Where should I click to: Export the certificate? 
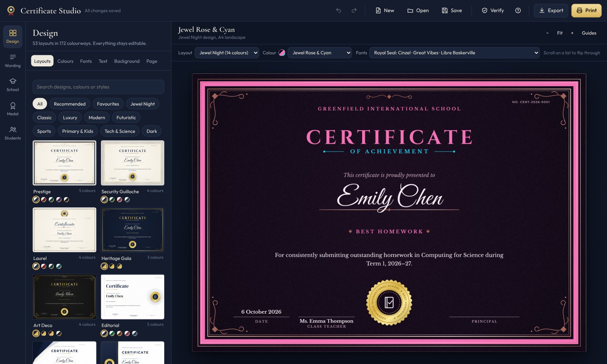pyautogui.click(x=551, y=11)
